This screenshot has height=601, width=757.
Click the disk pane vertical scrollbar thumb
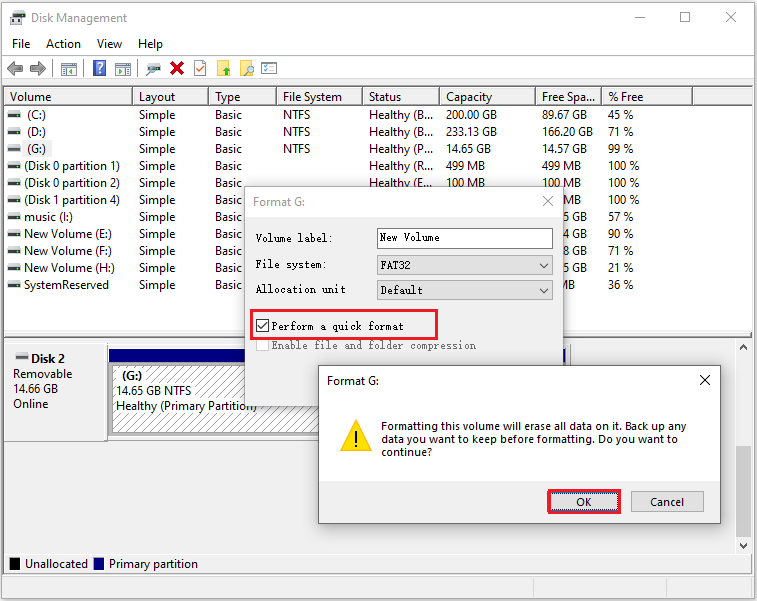coord(743,491)
